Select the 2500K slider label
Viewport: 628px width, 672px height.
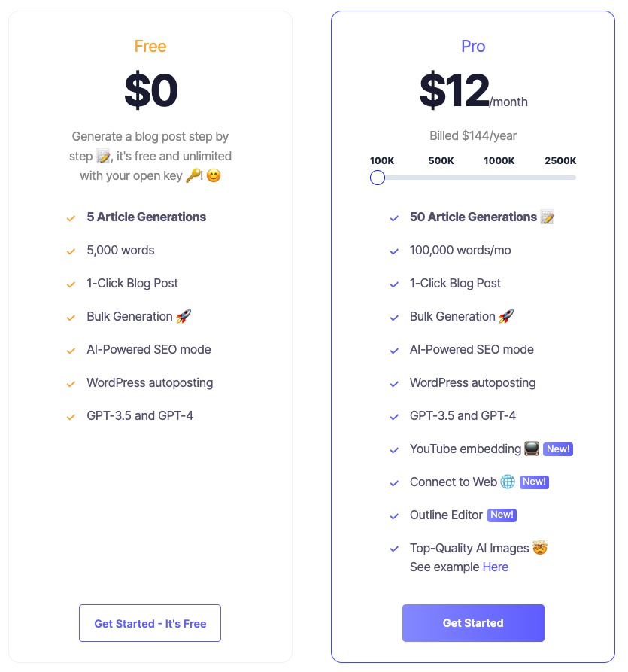(x=560, y=160)
